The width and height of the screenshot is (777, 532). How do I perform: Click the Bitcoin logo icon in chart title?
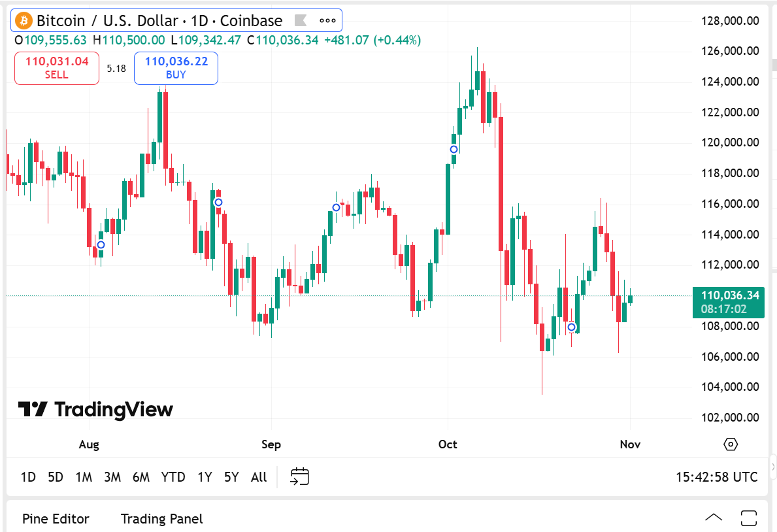24,21
